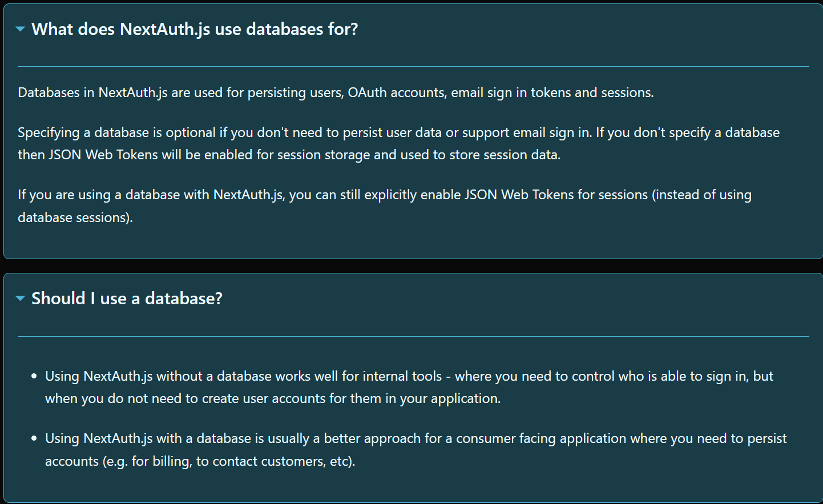Click the bullet text about internal tools
The image size is (823, 504).
409,387
